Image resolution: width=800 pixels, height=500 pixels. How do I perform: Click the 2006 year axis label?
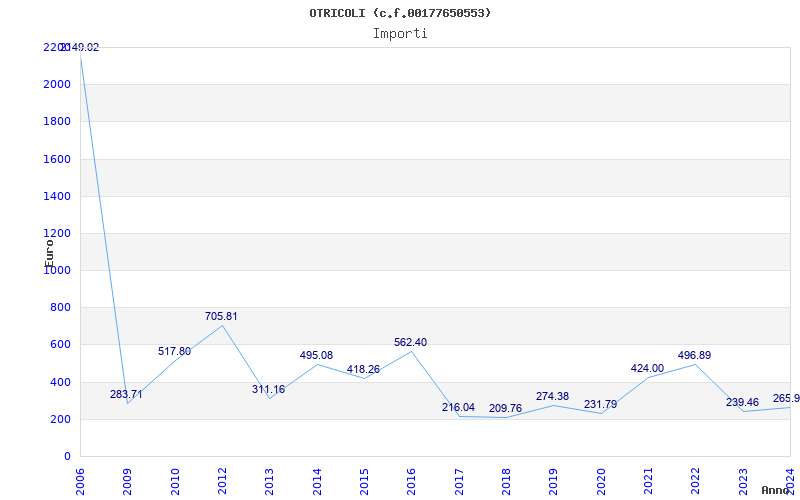click(80, 482)
